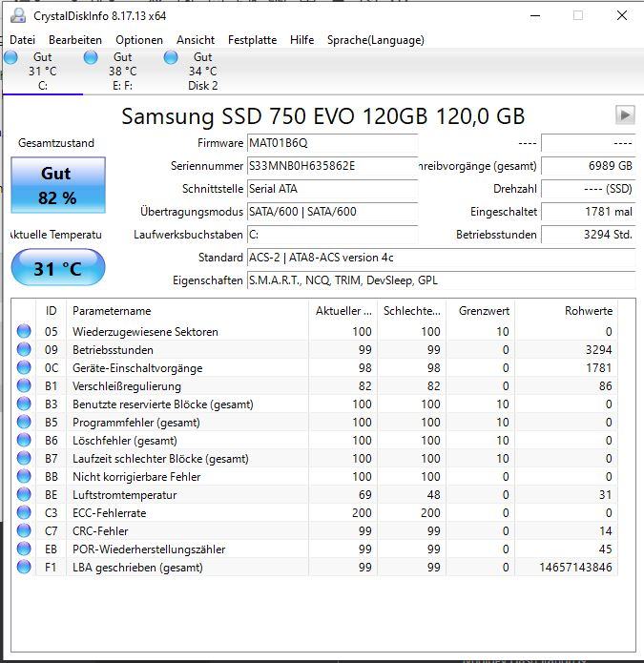This screenshot has height=663, width=644.
Task: Click status icon of Luftstromtemperatur row
Action: pyautogui.click(x=24, y=495)
